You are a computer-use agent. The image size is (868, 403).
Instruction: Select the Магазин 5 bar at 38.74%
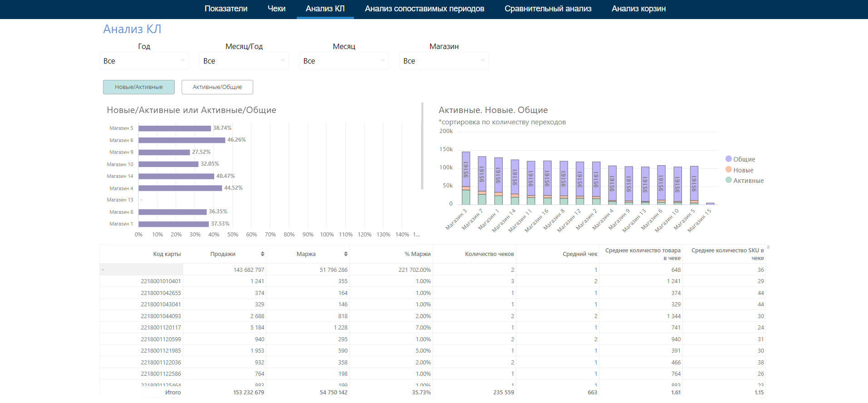click(x=175, y=128)
